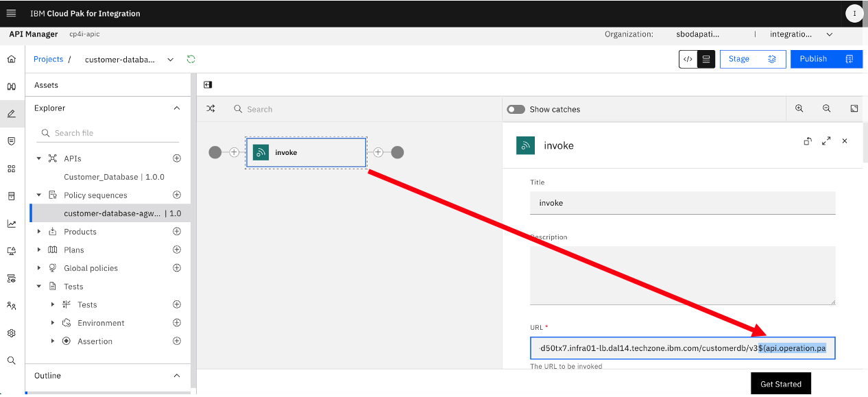Open the apps grid sidebar icon
Viewport: 868px width, 397px height.
click(11, 169)
